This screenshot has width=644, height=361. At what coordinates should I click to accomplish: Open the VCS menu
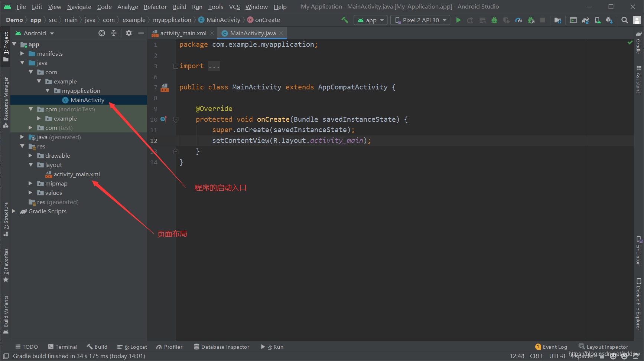coord(234,7)
